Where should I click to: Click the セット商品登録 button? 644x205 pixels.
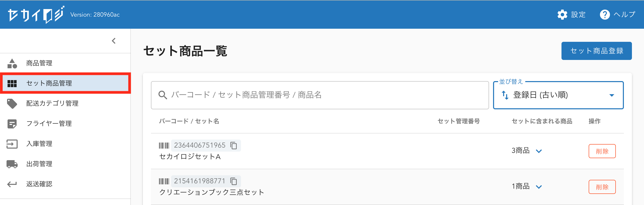tap(596, 51)
